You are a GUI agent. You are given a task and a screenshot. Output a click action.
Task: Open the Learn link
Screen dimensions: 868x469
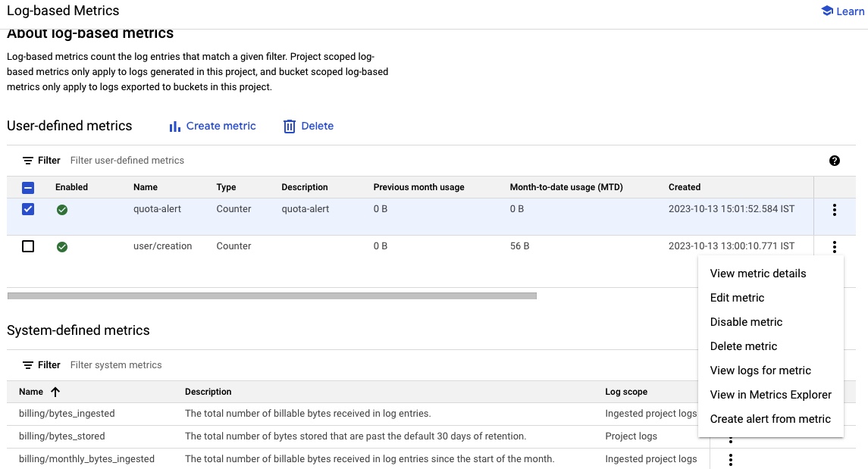(848, 11)
